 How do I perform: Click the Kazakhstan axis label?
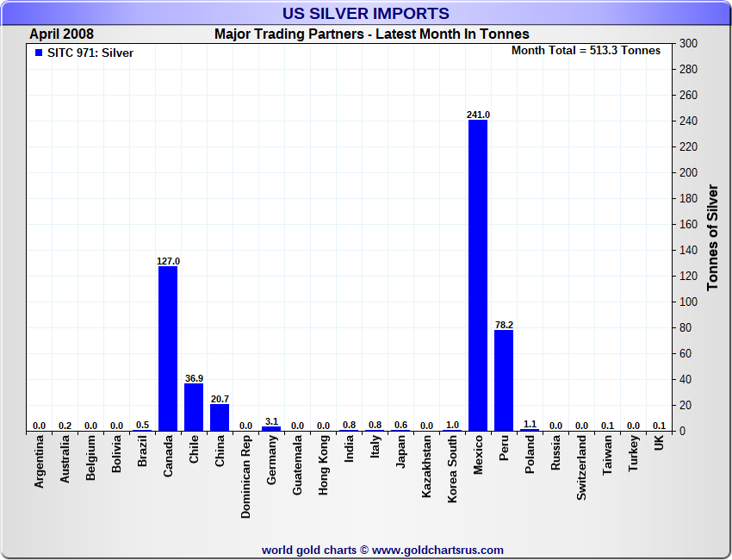coord(426,467)
